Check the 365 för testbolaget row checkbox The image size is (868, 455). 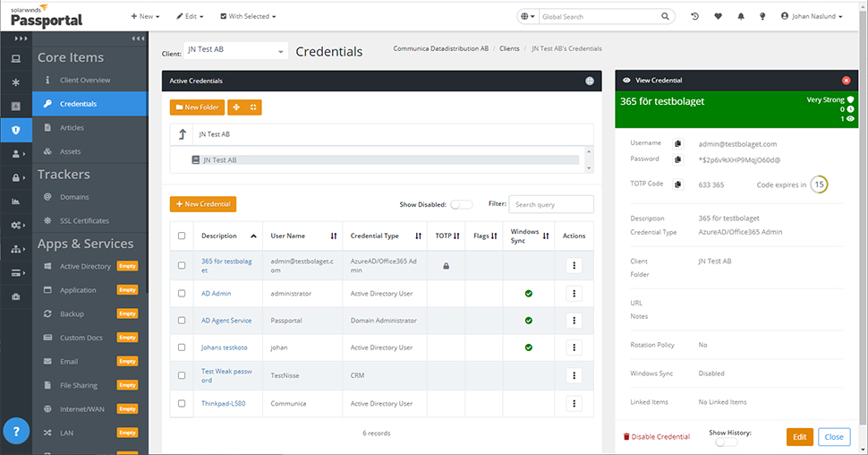pos(182,265)
